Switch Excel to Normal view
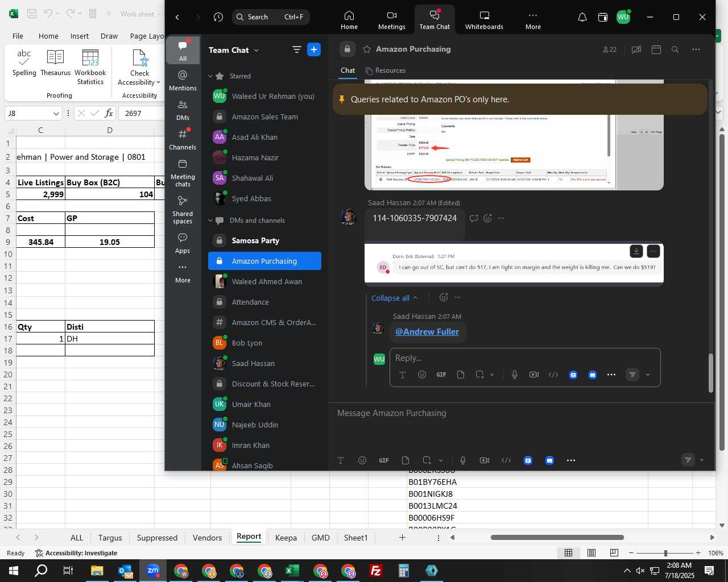Image resolution: width=728 pixels, height=582 pixels. click(568, 553)
